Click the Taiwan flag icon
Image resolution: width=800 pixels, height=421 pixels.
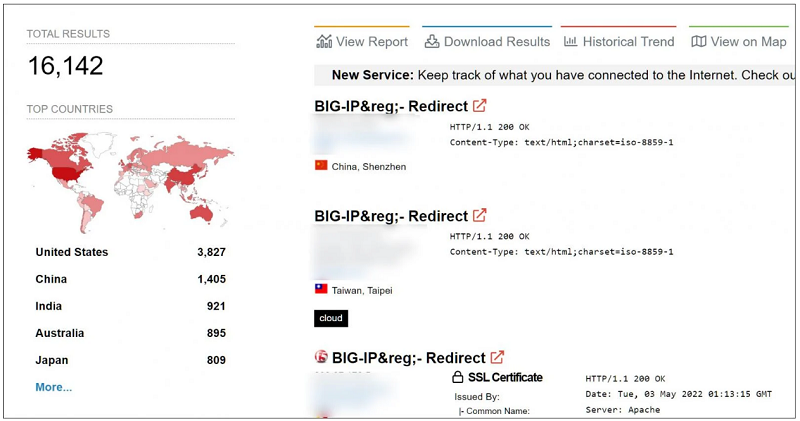point(321,289)
